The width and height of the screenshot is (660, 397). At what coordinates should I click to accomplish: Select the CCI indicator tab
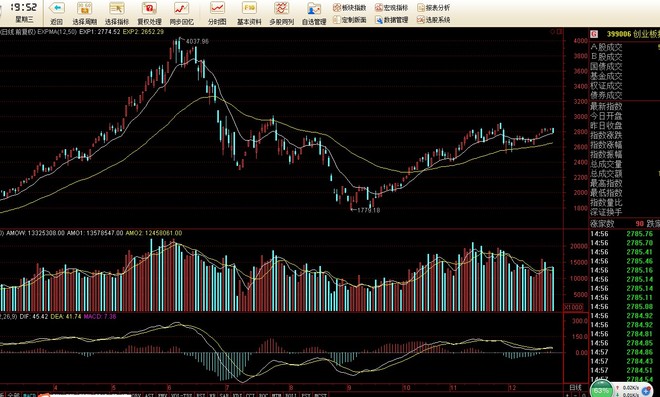tap(250, 394)
